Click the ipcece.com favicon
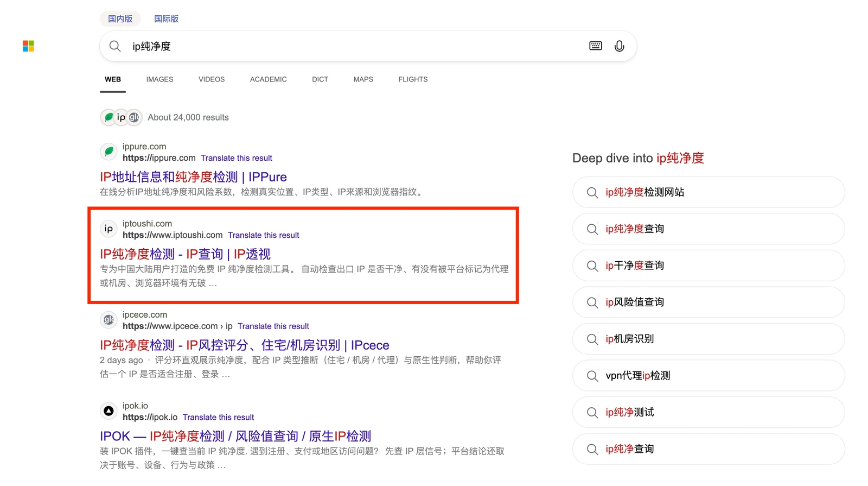Image resolution: width=868 pixels, height=486 pixels. [108, 320]
